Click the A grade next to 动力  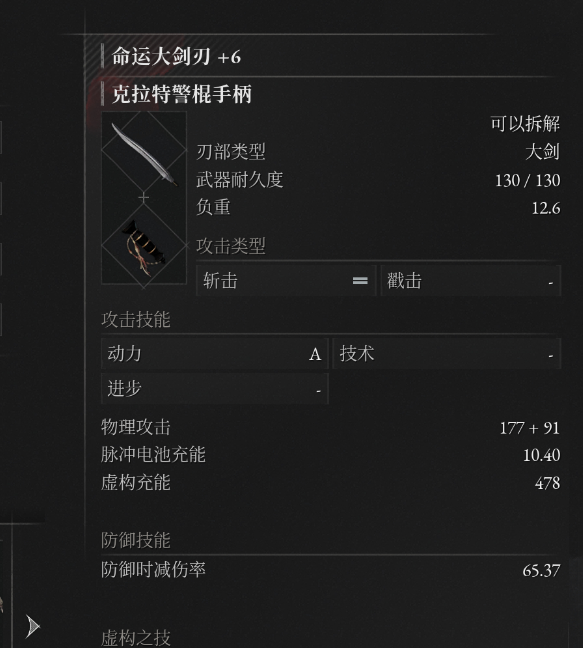point(315,354)
